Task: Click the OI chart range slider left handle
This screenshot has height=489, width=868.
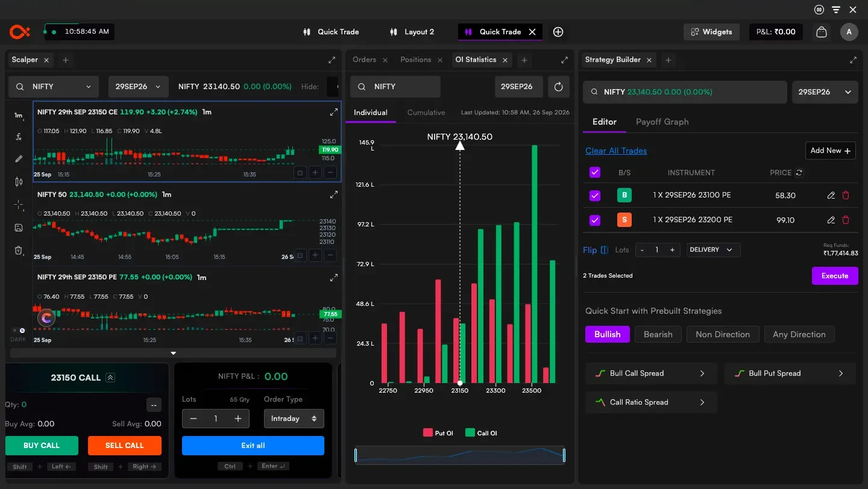Action: coord(356,455)
